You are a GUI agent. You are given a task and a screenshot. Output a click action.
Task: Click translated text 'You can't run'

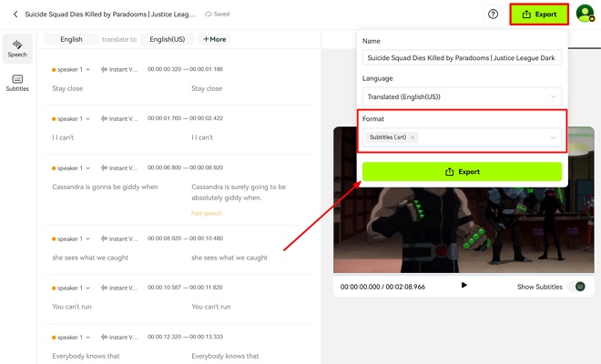pos(211,307)
